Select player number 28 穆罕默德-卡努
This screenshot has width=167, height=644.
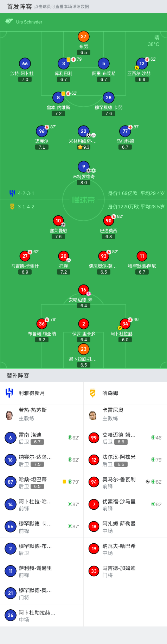(x=109, y=98)
